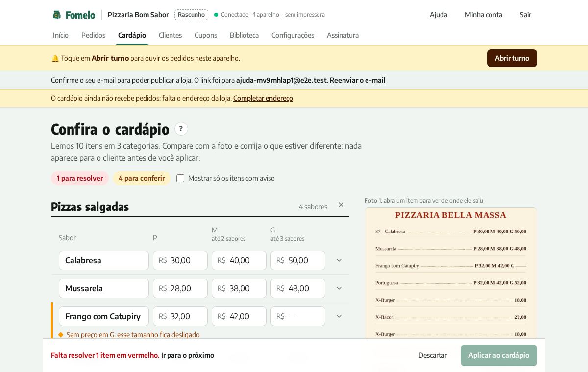
Task: Edit the Frango com Catupiry name field
Action: pos(104,316)
